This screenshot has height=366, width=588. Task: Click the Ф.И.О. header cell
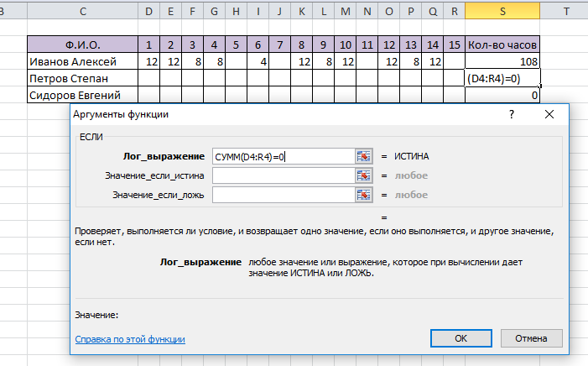(82, 44)
